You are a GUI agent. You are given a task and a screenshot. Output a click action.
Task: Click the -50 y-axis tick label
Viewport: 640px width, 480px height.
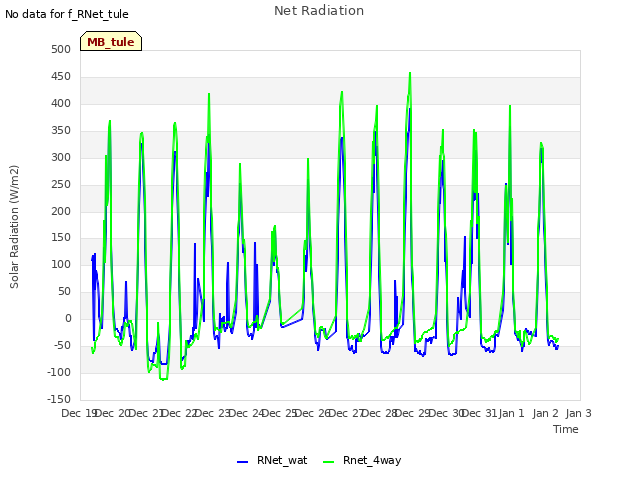(x=60, y=345)
